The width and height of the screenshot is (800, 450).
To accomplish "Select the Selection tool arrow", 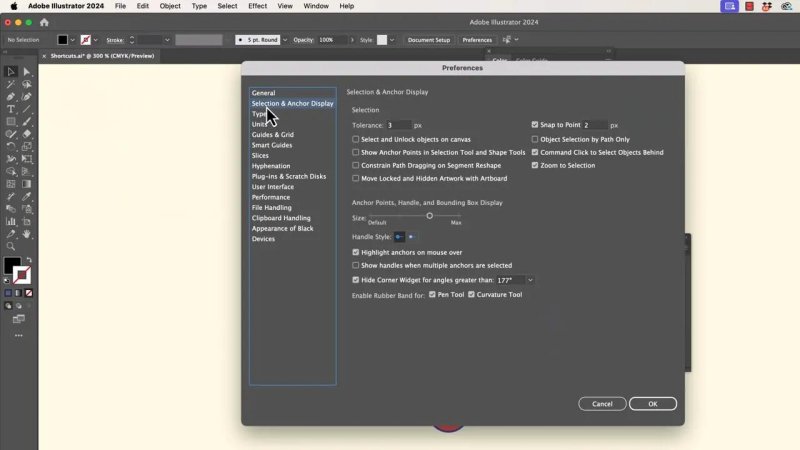I will [x=11, y=72].
